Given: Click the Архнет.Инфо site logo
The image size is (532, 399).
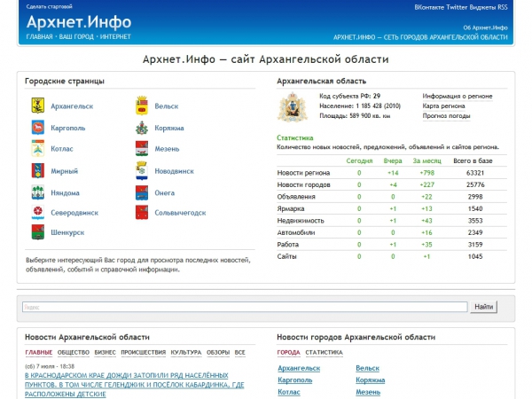Looking at the screenshot, I should point(79,21).
